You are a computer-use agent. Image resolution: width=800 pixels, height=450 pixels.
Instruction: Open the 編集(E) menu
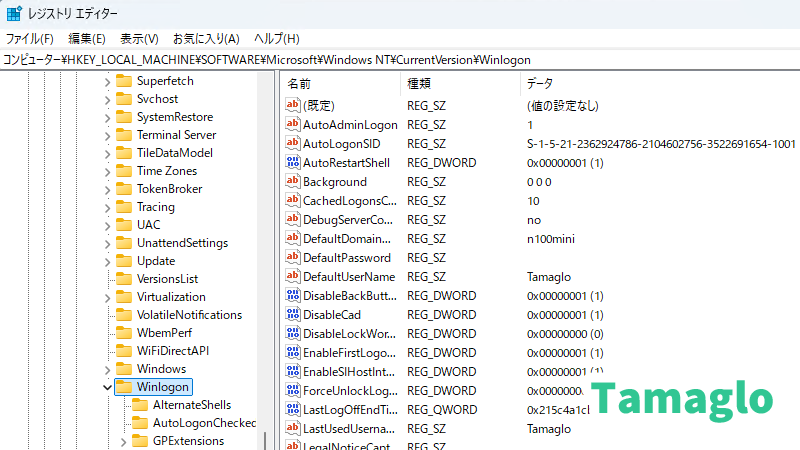[x=87, y=39]
